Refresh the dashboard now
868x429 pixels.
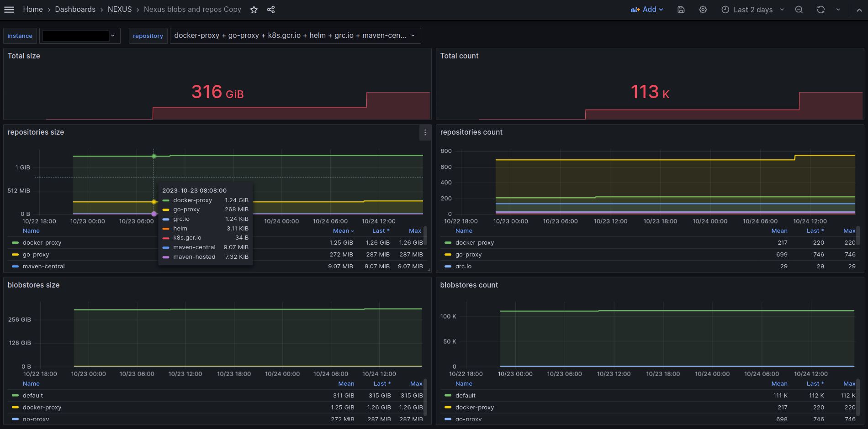pyautogui.click(x=820, y=10)
